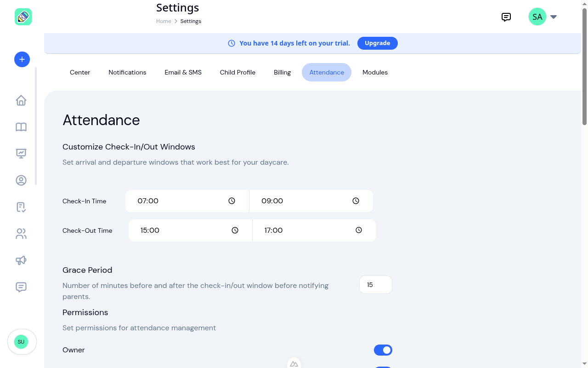Click the Check-In Time label
This screenshot has width=588, height=368.
coord(85,201)
